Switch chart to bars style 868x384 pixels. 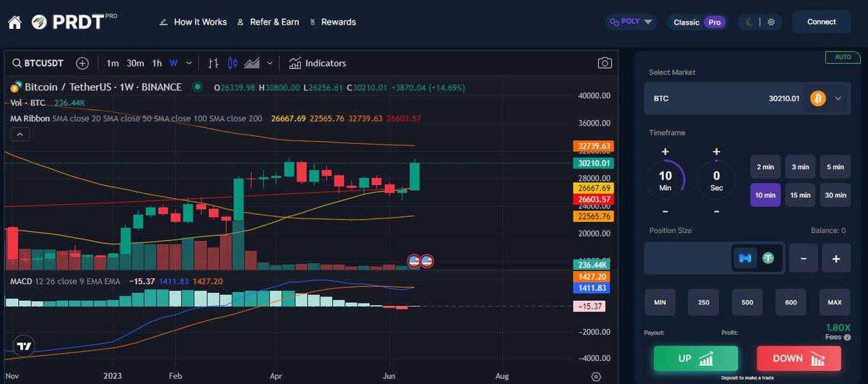tap(213, 63)
